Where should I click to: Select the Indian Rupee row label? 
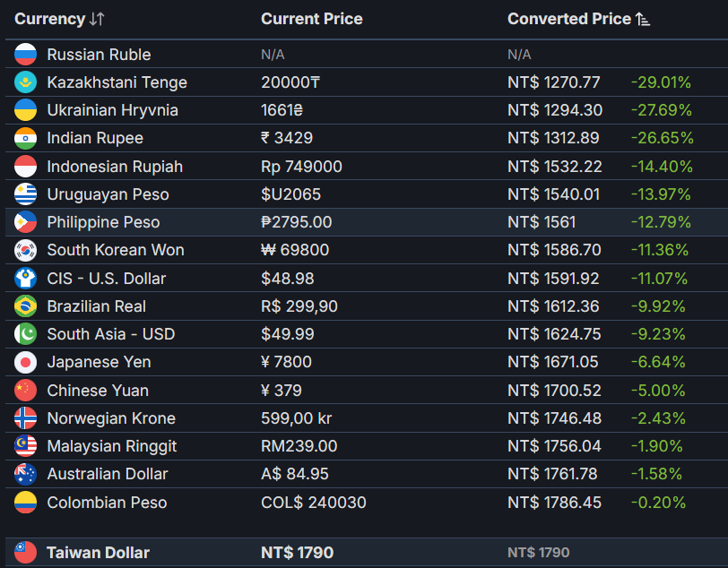[x=95, y=138]
